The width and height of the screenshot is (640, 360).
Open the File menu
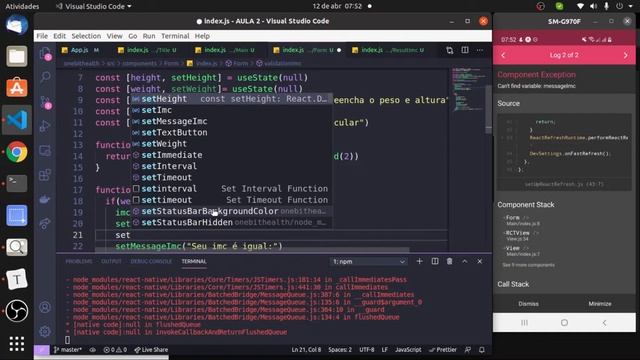pyautogui.click(x=42, y=36)
